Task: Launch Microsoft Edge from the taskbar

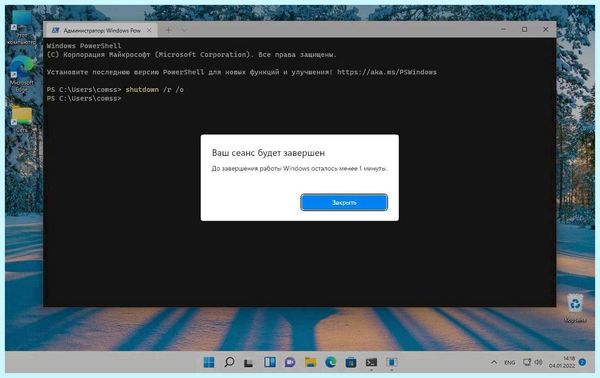Action: tap(331, 362)
